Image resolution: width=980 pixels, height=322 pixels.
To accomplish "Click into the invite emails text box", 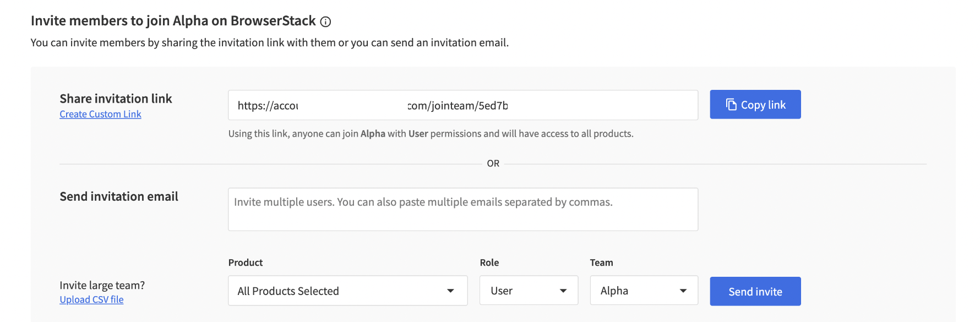I will coord(462,210).
